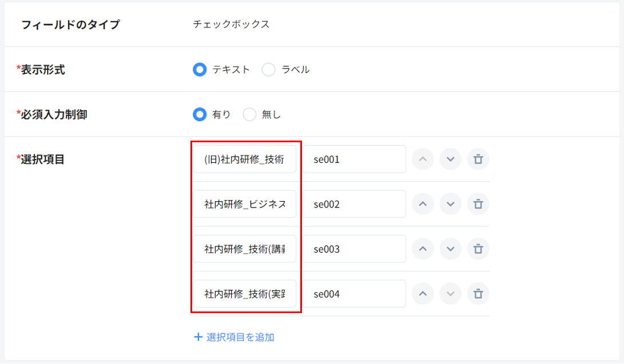Delete the se001 option row
The image size is (624, 364).
coord(478,159)
